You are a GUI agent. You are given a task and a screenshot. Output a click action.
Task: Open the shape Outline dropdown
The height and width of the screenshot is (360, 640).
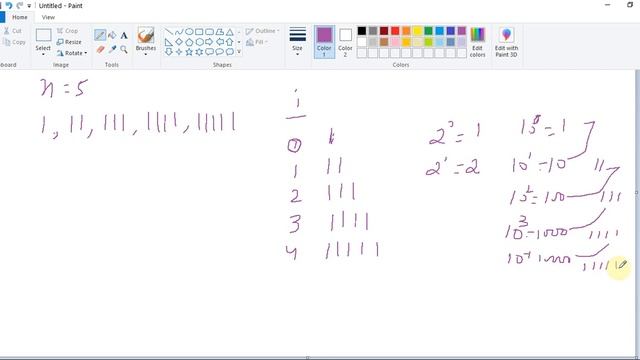262,31
